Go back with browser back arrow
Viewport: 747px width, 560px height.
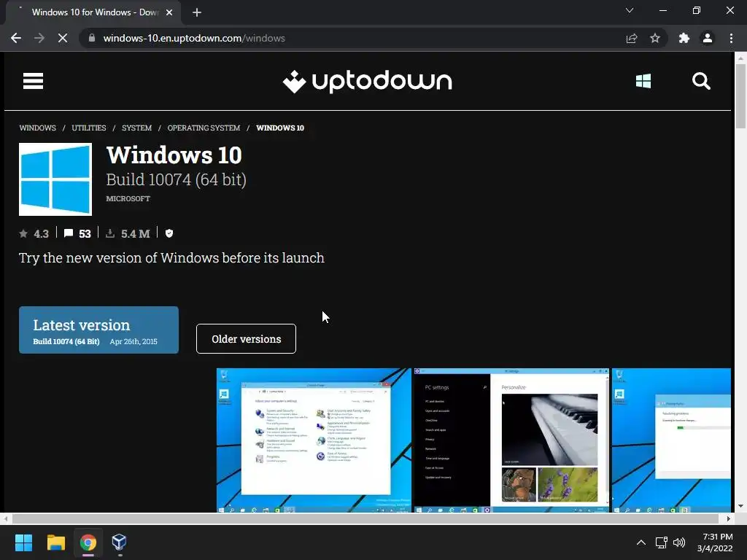[x=16, y=38]
